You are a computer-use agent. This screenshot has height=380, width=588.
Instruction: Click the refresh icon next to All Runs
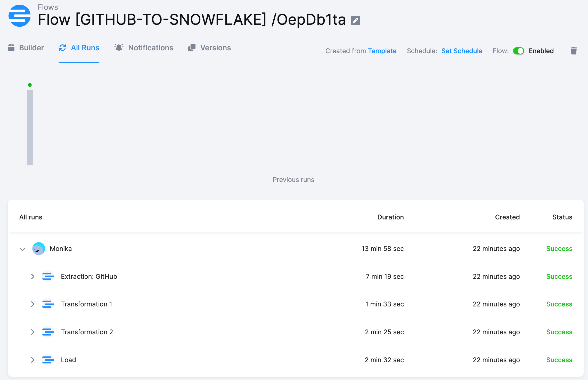click(63, 47)
